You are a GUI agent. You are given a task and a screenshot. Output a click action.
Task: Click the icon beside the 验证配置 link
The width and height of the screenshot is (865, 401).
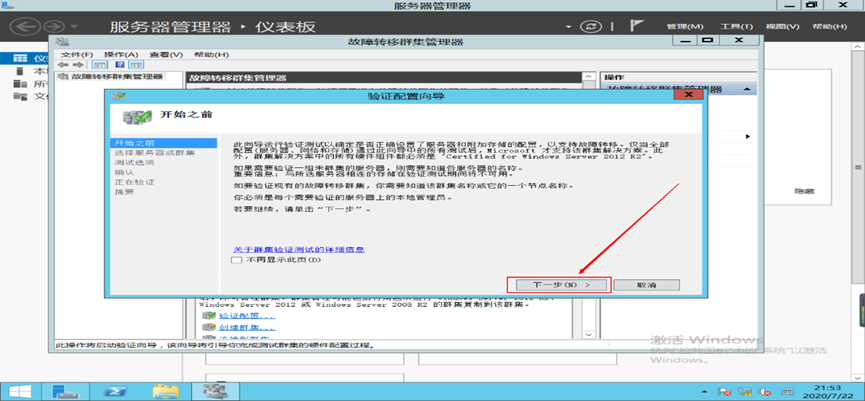209,317
